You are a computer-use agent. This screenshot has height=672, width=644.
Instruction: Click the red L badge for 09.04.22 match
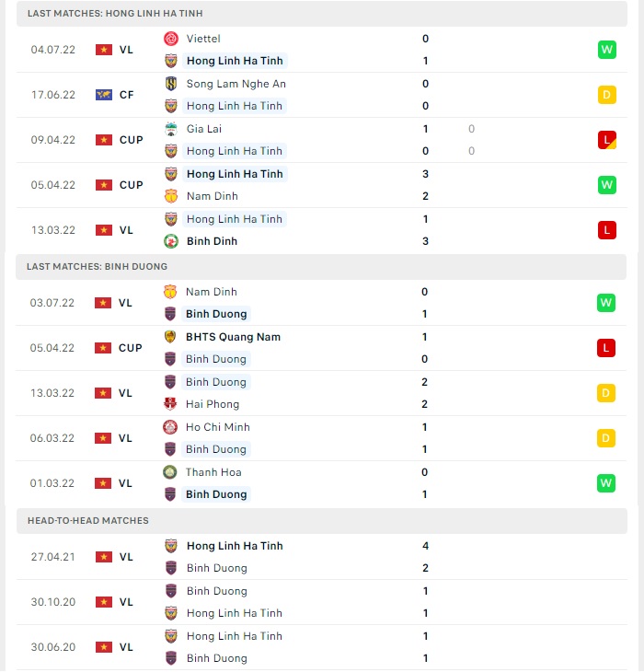[607, 140]
